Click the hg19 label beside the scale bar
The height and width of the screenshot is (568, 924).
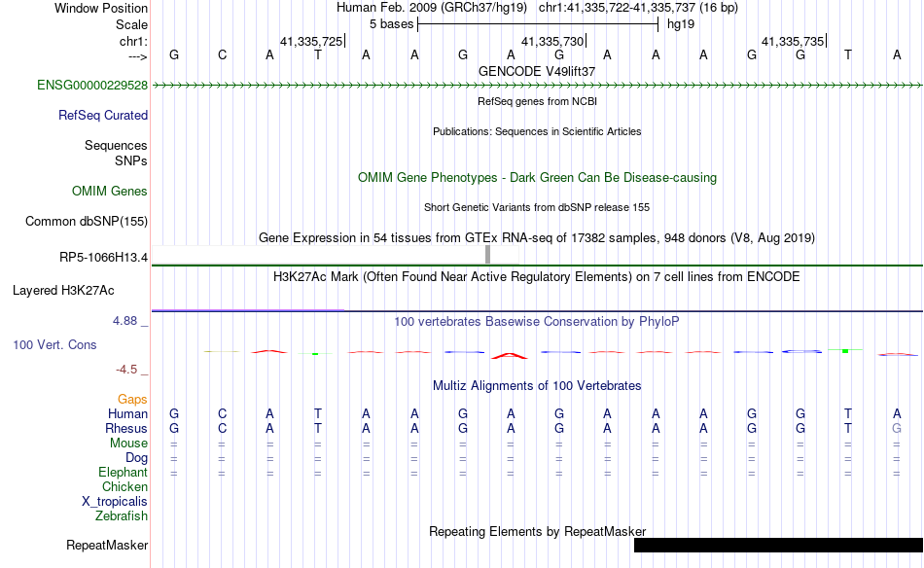[681, 24]
